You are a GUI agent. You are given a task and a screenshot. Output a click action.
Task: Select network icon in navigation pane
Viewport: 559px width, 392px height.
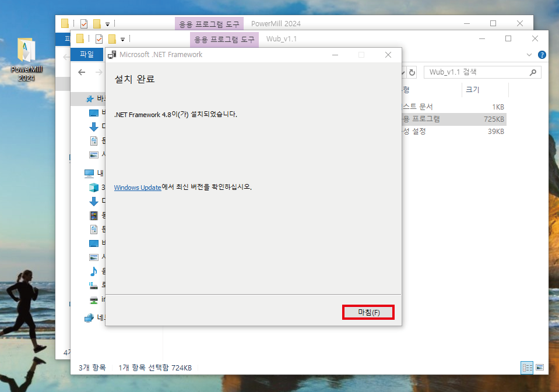[89, 317]
